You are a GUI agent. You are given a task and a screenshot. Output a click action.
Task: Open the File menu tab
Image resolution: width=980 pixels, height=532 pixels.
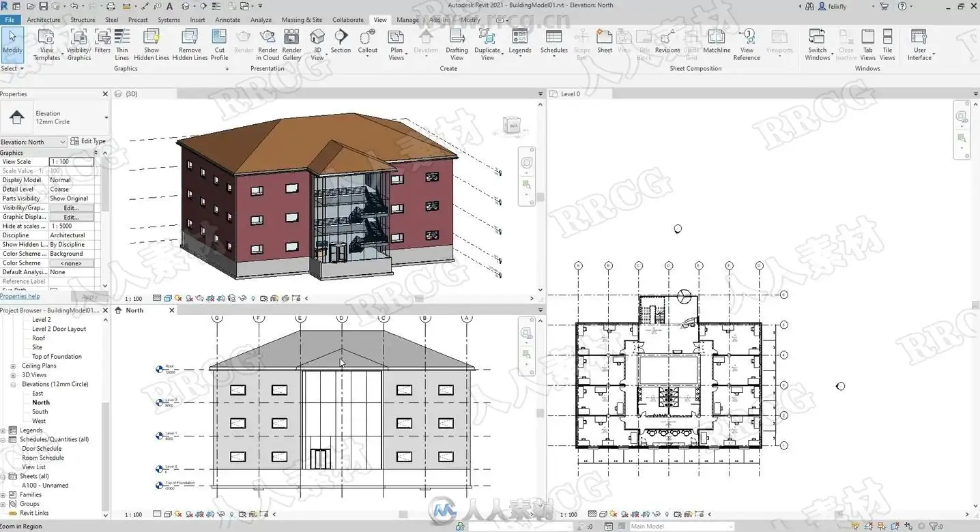(10, 20)
